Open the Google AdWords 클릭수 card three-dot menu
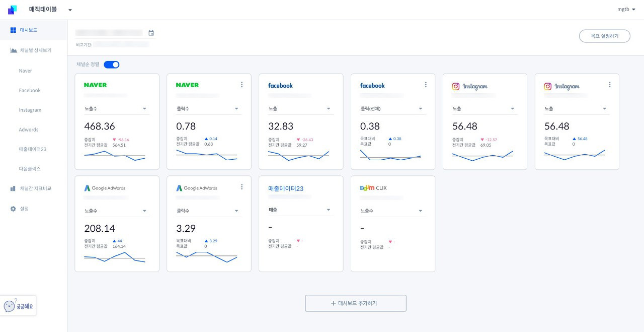644x332 pixels. click(x=242, y=187)
